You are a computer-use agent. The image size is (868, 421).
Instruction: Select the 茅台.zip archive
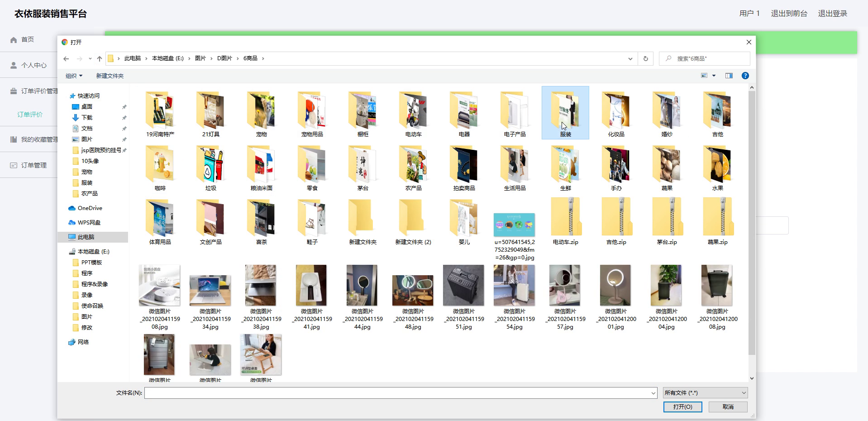667,221
